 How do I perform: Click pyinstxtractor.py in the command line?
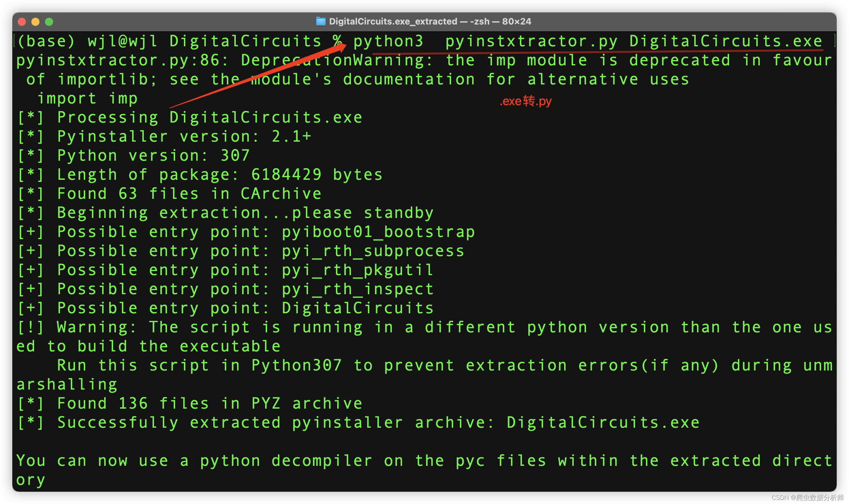pyautogui.click(x=531, y=42)
